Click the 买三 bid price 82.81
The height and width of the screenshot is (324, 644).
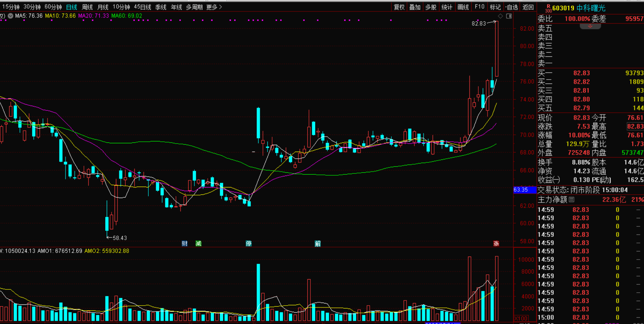581,91
